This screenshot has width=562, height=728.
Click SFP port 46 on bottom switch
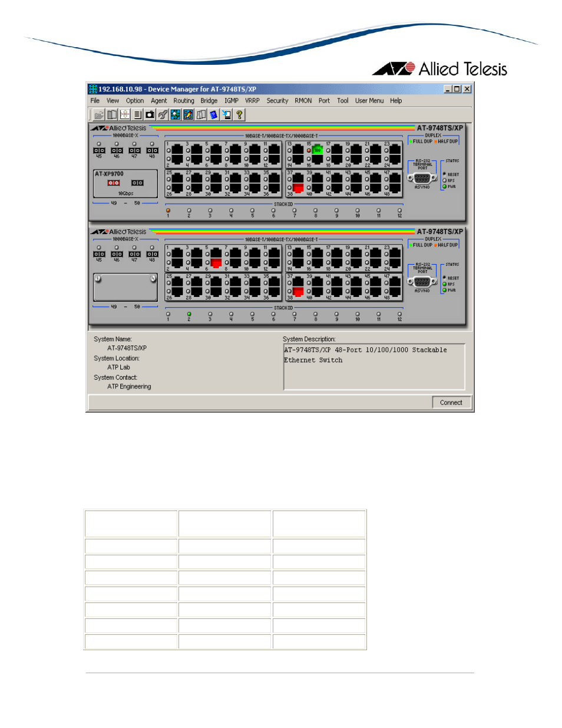pos(117,254)
